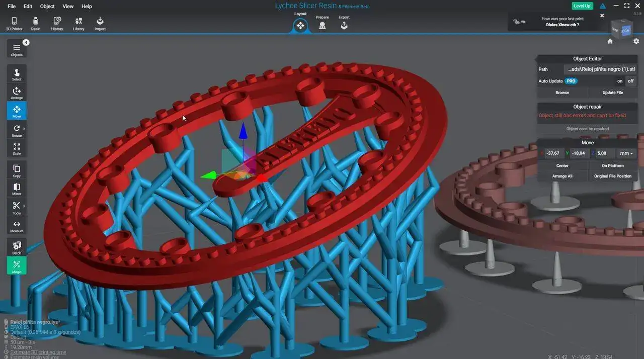
Task: Click the Z position input field
Action: coord(607,153)
